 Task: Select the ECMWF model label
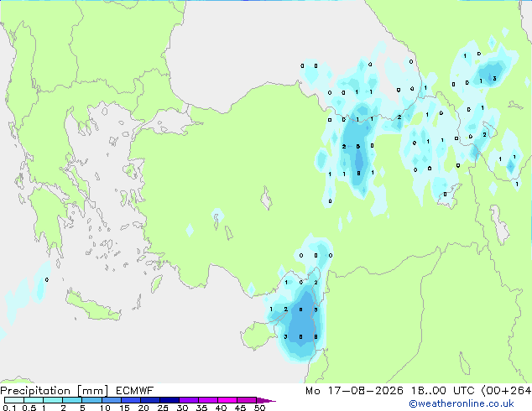point(135,391)
